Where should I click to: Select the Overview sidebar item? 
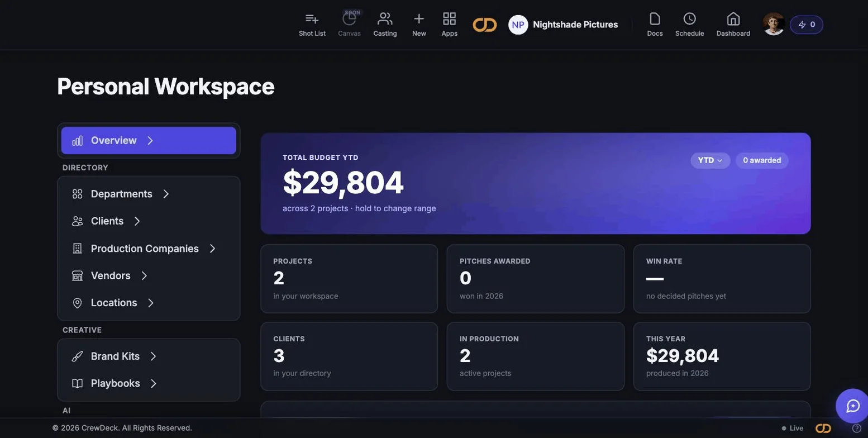(x=149, y=140)
